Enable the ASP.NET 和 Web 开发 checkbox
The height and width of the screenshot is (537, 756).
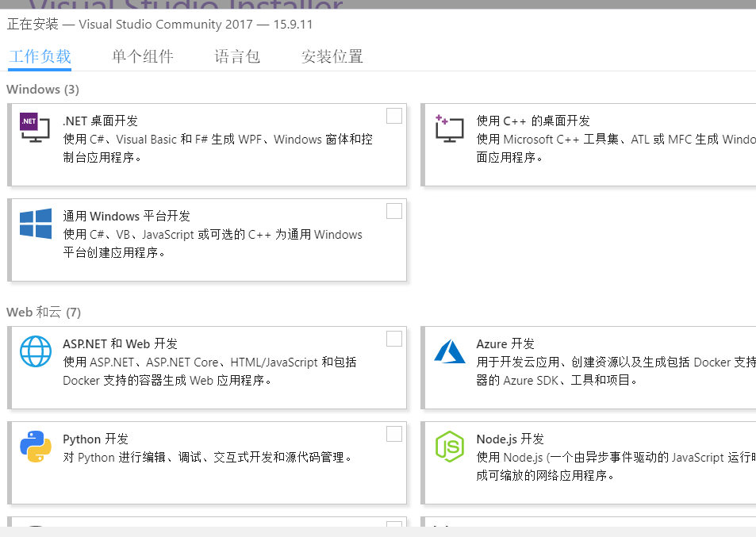tap(393, 338)
